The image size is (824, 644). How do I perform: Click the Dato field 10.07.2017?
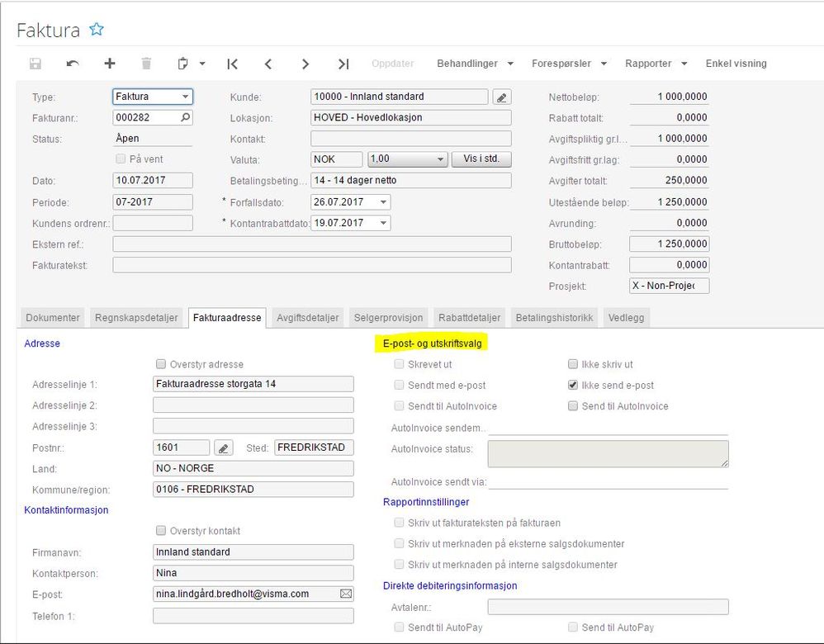point(153,180)
